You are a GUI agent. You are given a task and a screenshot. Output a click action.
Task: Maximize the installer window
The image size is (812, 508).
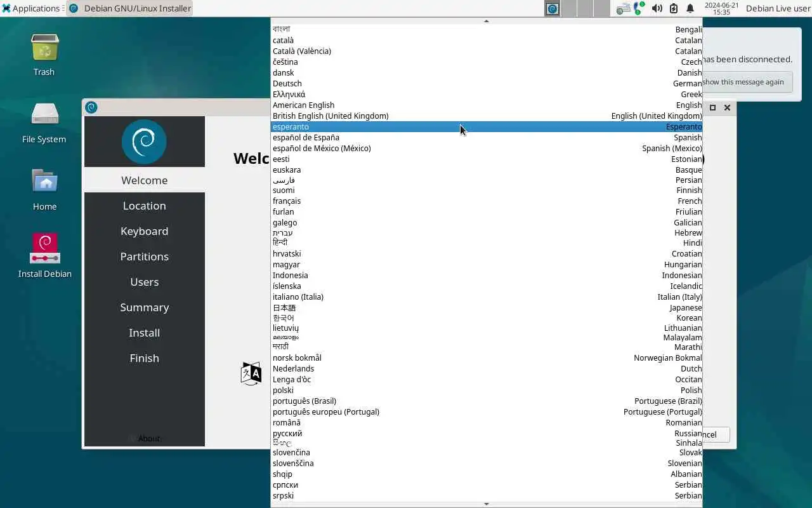[x=712, y=107]
